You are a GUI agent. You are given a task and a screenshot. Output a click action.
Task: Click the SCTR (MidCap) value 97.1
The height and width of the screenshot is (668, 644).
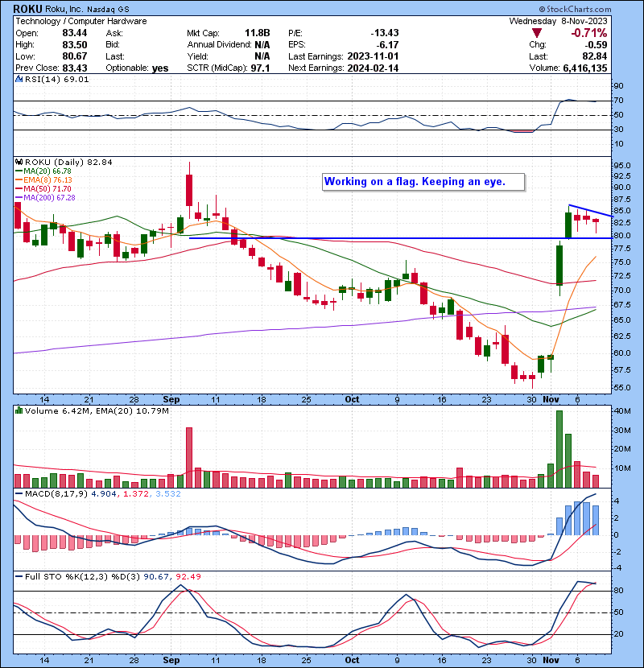[260, 68]
